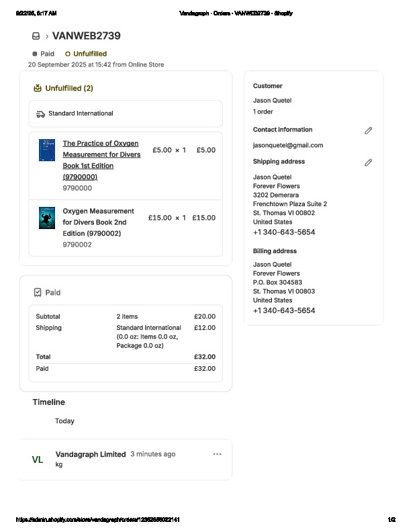Click the Unfulfilled (2) box icon
Screen dimensions: 411x532
pos(38,88)
